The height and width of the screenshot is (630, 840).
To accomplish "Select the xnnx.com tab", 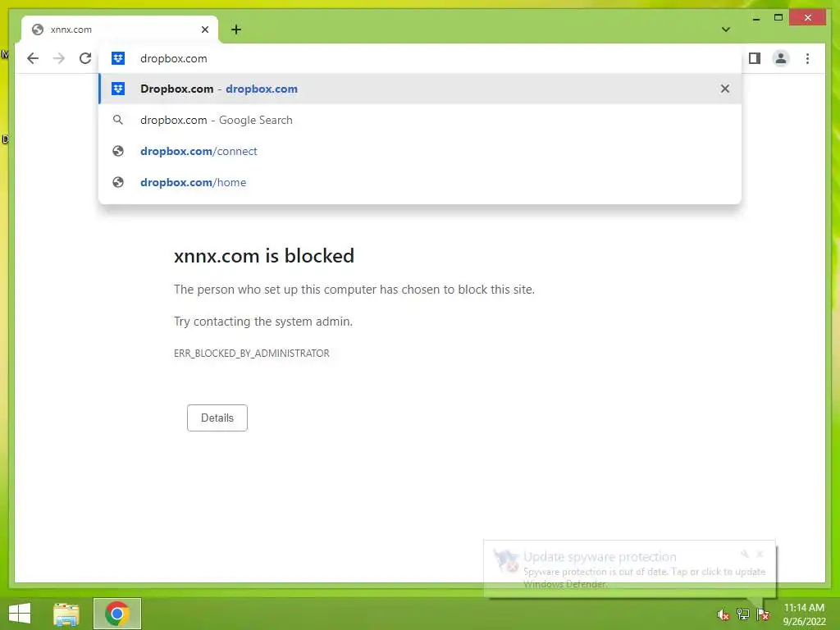I will tap(120, 30).
